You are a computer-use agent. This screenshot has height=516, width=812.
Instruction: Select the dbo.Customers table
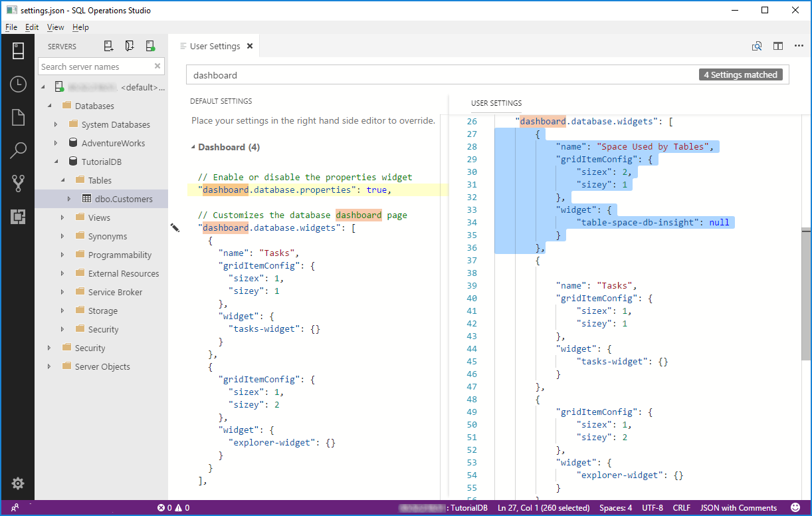[x=123, y=199]
